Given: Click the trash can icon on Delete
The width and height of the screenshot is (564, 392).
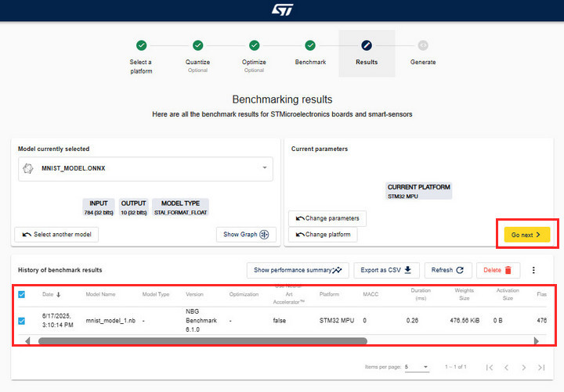Looking at the screenshot, I should (508, 270).
